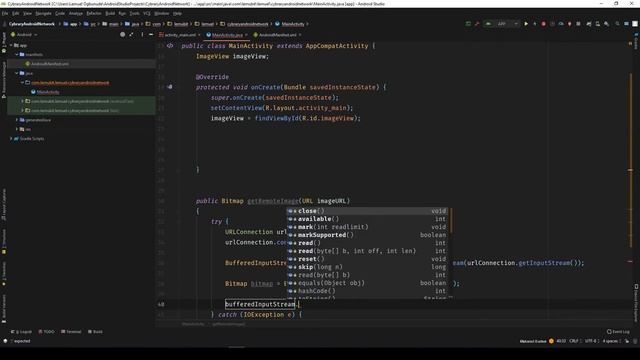This screenshot has height=360, width=640.
Task: Open the Project tool window side tab
Action: click(x=4, y=42)
